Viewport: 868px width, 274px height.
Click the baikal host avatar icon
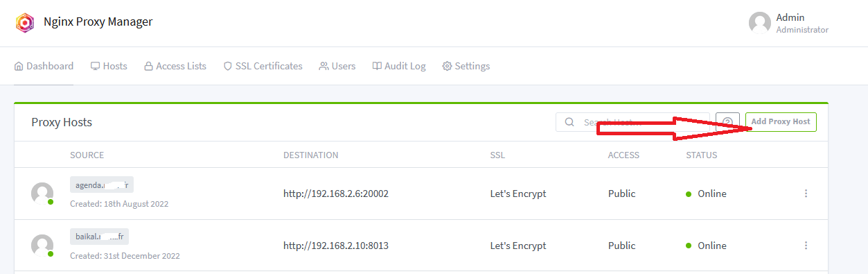tap(42, 246)
